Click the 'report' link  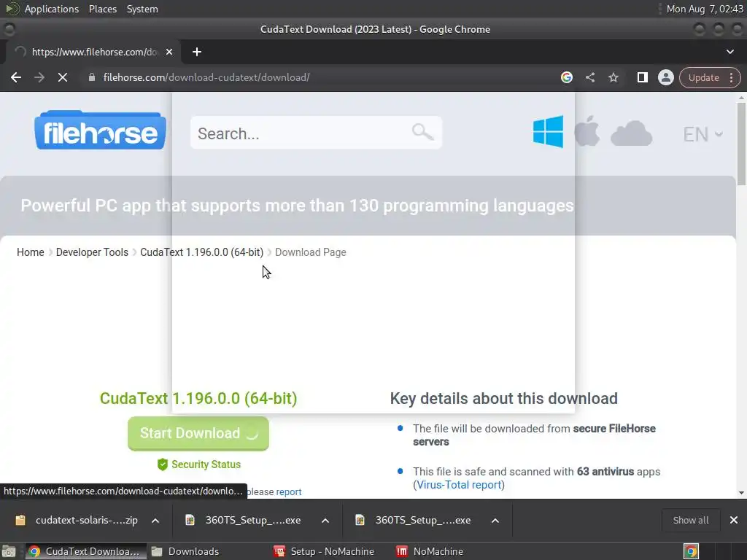point(289,492)
